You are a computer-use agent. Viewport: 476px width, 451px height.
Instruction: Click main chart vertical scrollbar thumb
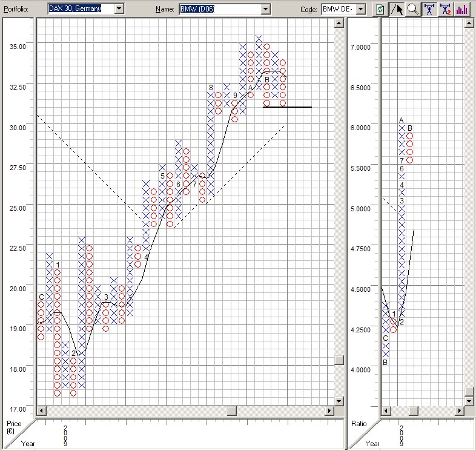[x=339, y=361]
